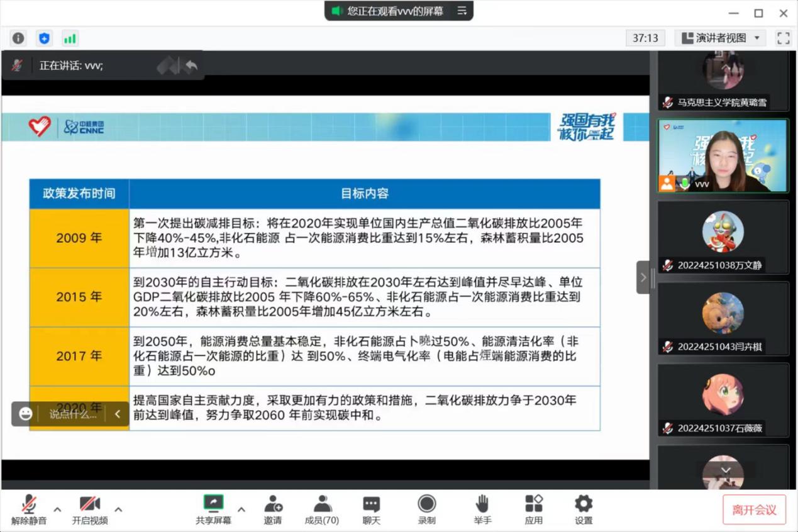Start Recording (录制) the meeting

[426, 509]
